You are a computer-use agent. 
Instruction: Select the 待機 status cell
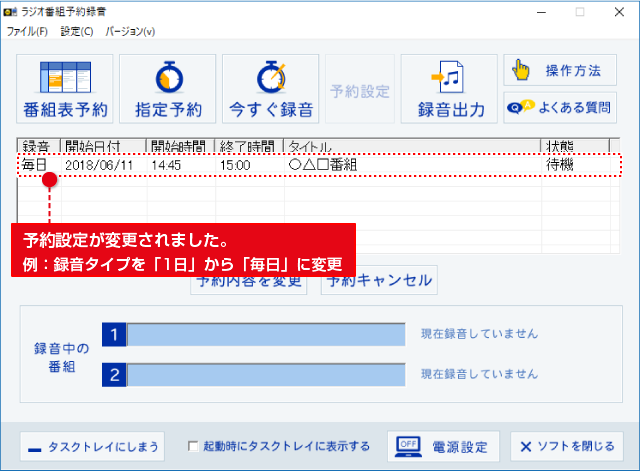coord(560,165)
